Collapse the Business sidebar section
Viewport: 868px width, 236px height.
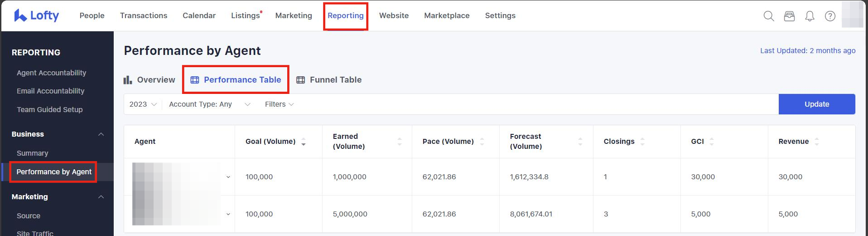pyautogui.click(x=101, y=134)
